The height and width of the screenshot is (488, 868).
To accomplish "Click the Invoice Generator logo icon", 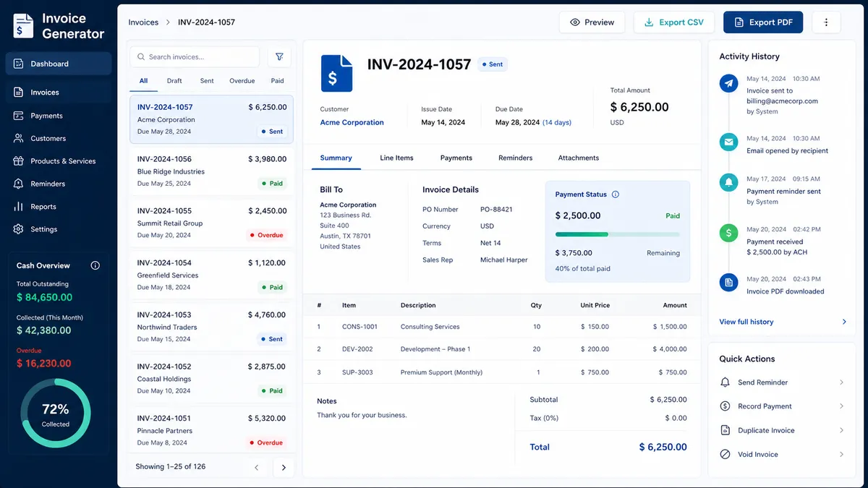I will (x=23, y=26).
